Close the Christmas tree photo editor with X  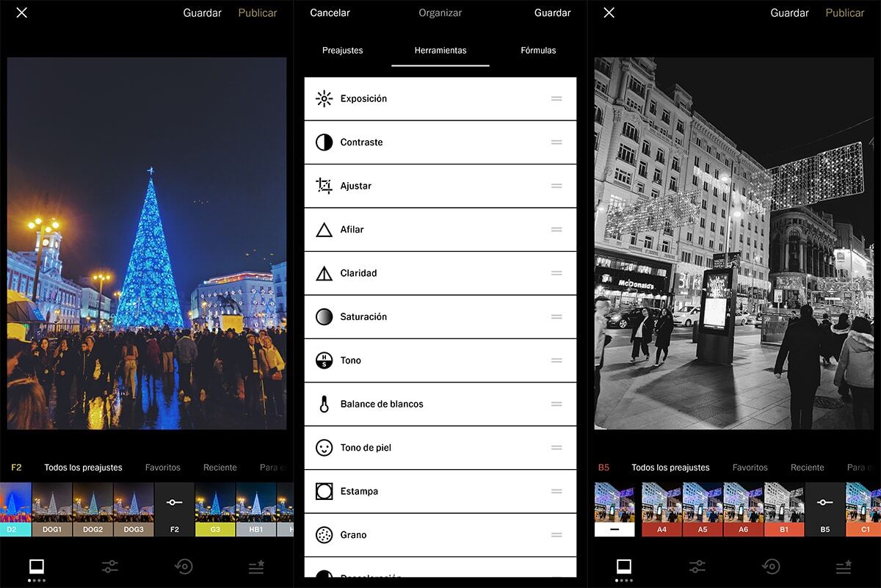coord(21,12)
